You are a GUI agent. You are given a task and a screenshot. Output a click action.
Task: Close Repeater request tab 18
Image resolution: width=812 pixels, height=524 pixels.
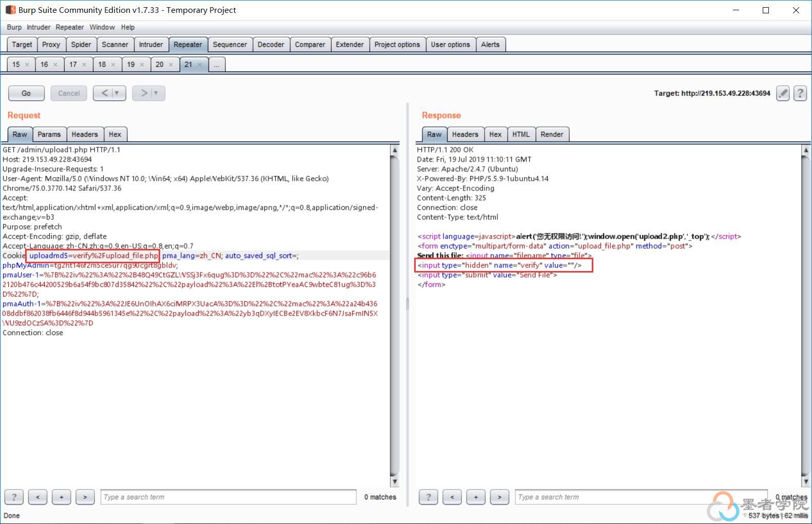click(113, 65)
